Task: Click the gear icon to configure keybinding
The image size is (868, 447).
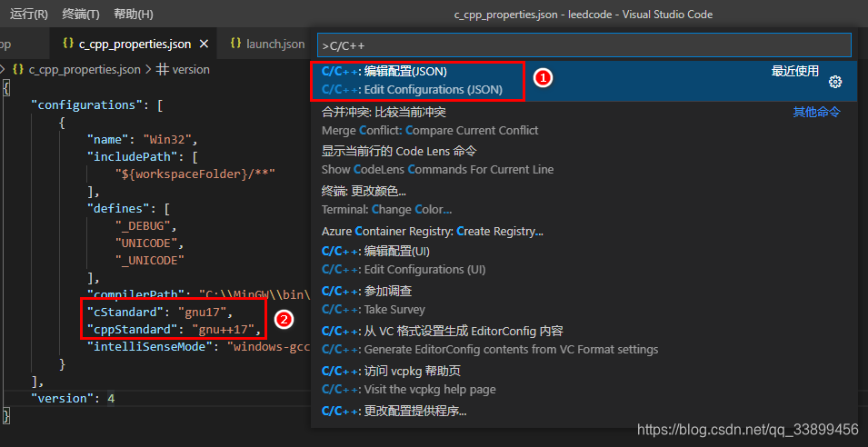Action: (x=835, y=82)
